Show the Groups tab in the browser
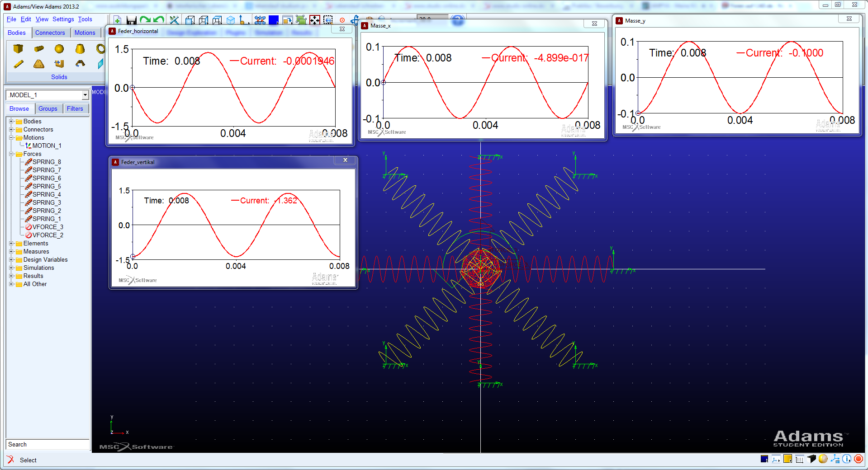The image size is (868, 470). coord(48,108)
